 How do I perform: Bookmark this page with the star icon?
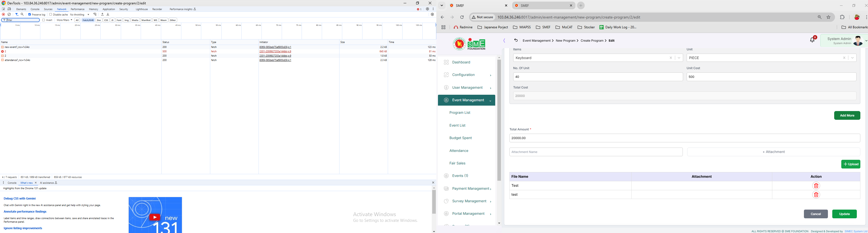pos(828,17)
